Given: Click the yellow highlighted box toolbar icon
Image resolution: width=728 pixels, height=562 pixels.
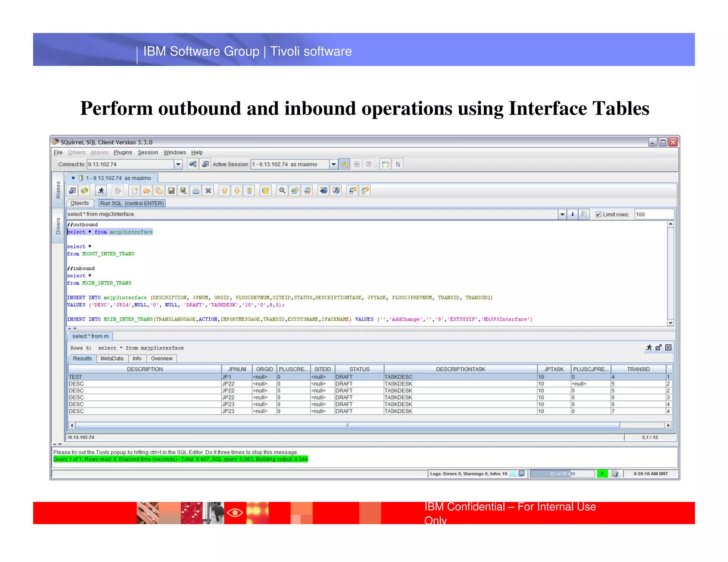Looking at the screenshot, I should click(266, 191).
